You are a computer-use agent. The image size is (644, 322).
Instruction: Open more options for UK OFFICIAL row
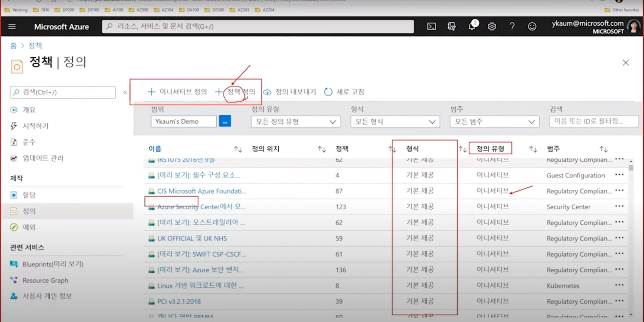coord(619,238)
